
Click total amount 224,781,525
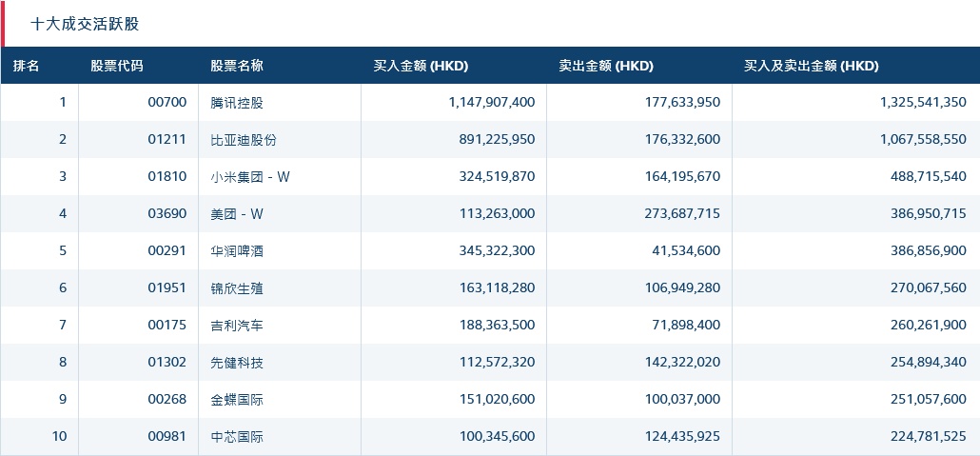(929, 437)
